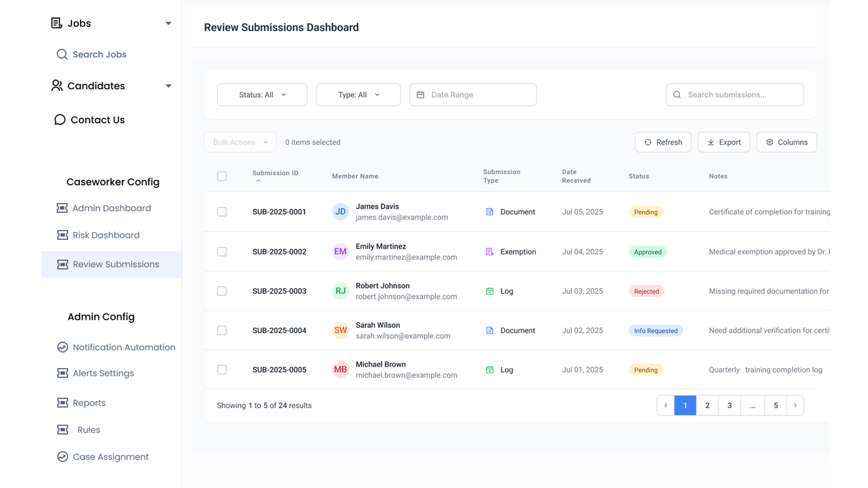Click the Document type icon for SUB-2025-0004

(490, 330)
